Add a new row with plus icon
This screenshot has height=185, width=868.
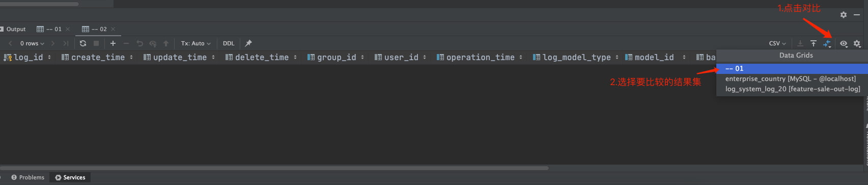(113, 43)
